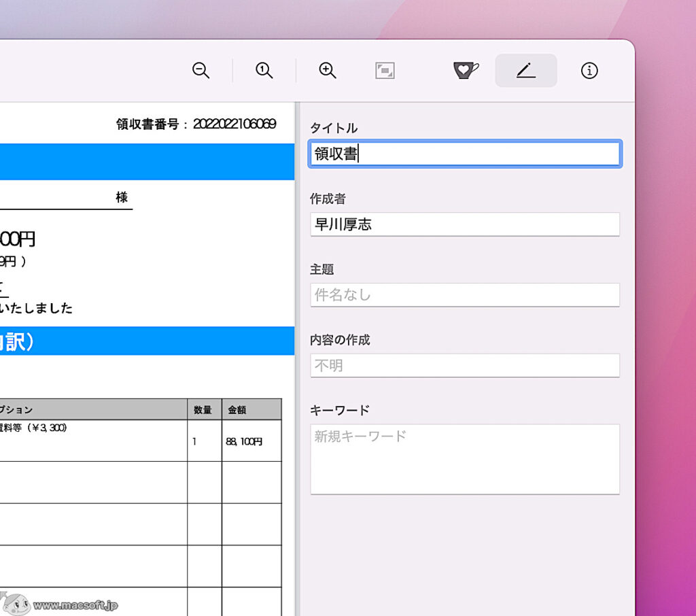
Task: Click the 作成者 field containing 早川厚志
Action: coord(464,224)
